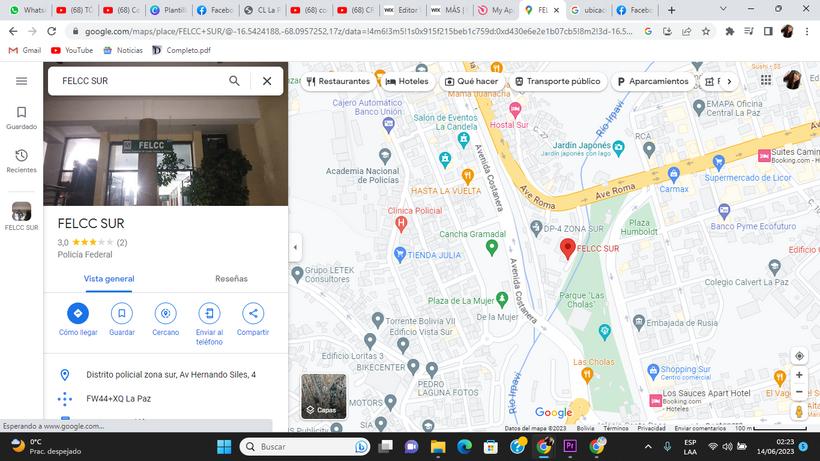Zoom in the map with plus button
This screenshot has width=820, height=461.
point(799,375)
